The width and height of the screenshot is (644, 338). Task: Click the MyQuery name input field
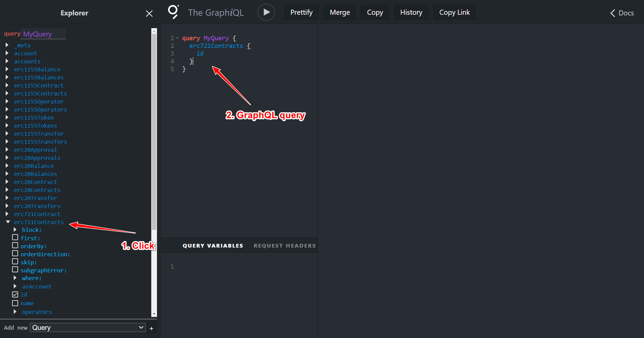[x=44, y=34]
